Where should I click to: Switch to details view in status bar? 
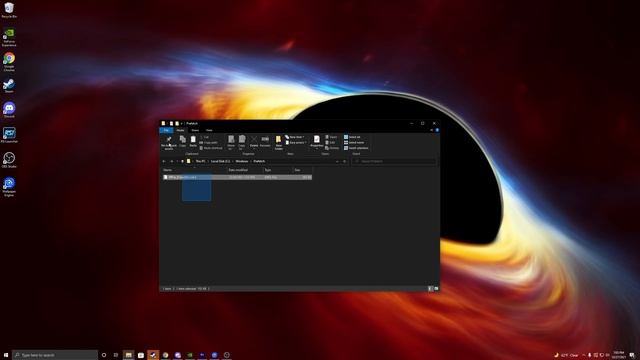tap(430, 289)
